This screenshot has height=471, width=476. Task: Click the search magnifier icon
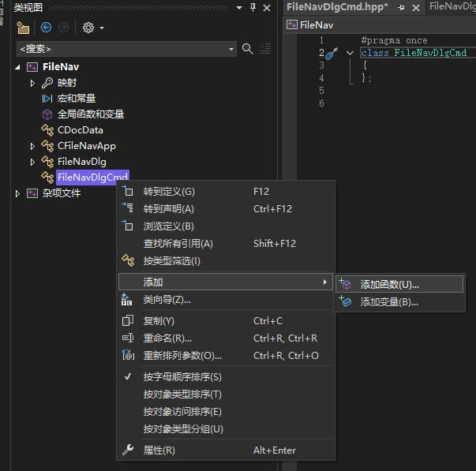point(248,49)
